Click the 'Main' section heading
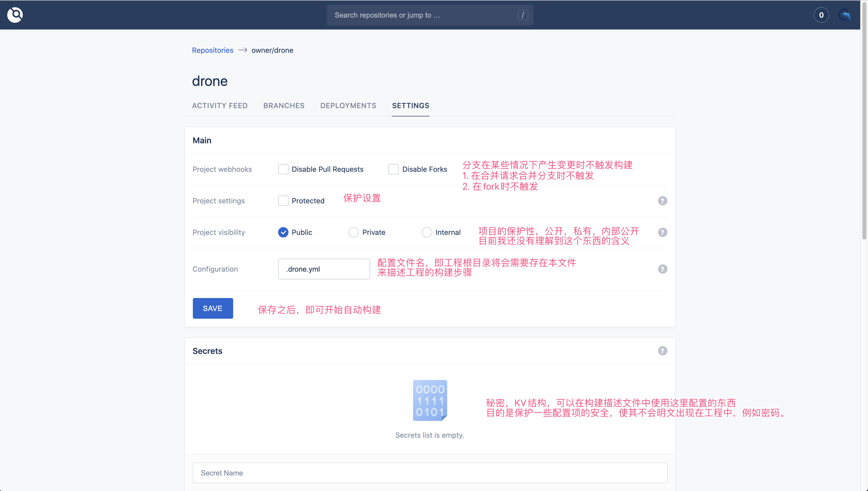Image resolution: width=868 pixels, height=491 pixels. (202, 140)
